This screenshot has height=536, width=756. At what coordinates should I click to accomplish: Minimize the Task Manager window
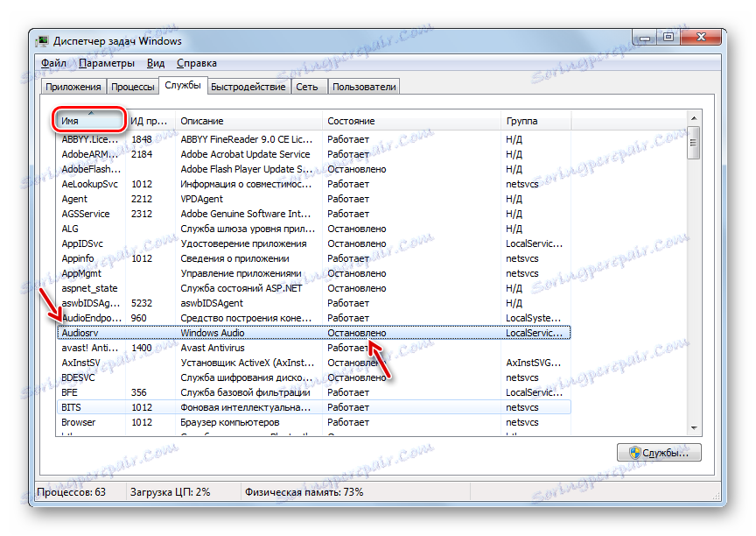(645, 37)
